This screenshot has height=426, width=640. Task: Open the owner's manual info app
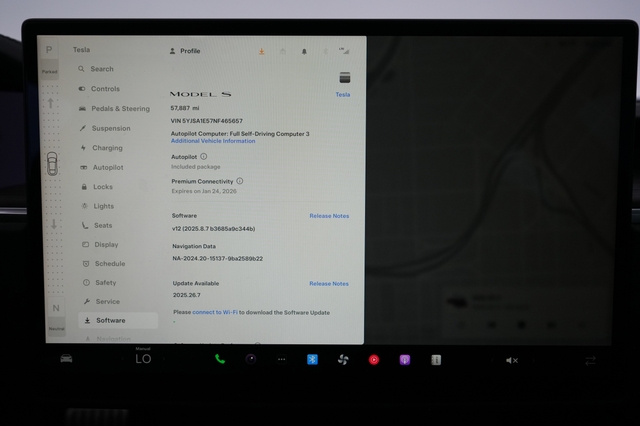click(436, 360)
